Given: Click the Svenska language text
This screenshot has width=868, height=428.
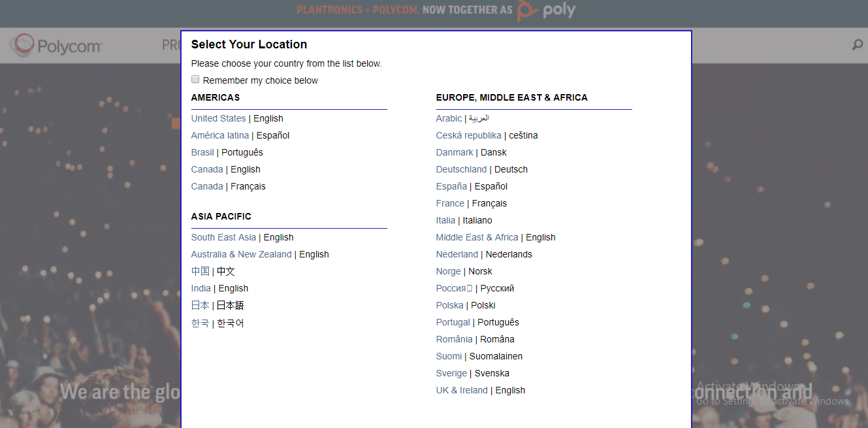Looking at the screenshot, I should click(492, 373).
